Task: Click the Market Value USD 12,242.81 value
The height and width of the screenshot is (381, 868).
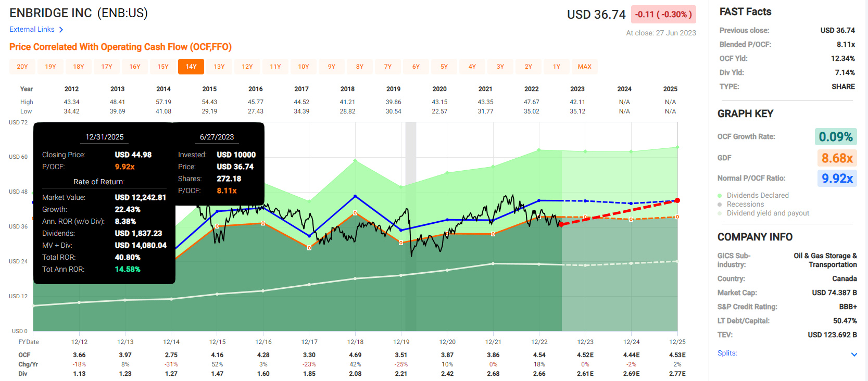Action: [141, 197]
